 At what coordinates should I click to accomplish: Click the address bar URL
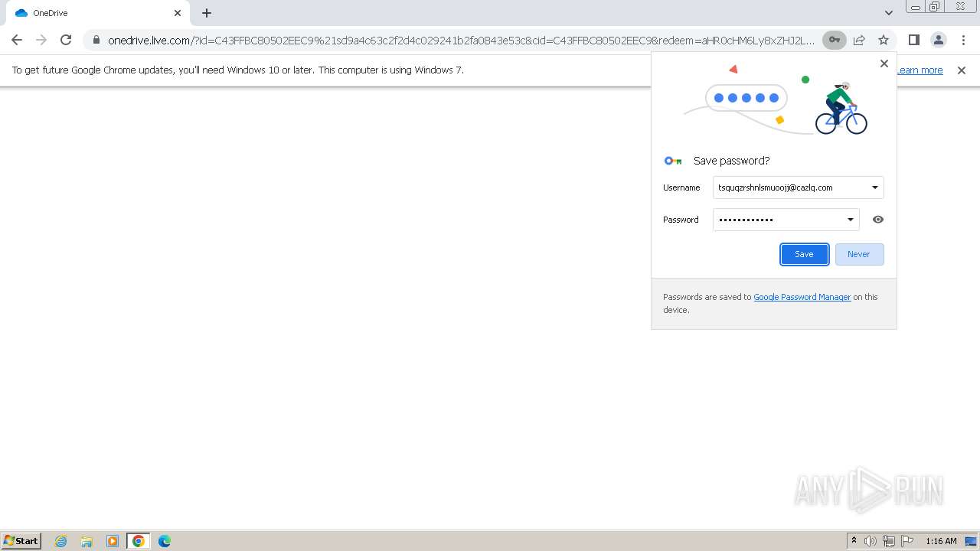tap(461, 41)
